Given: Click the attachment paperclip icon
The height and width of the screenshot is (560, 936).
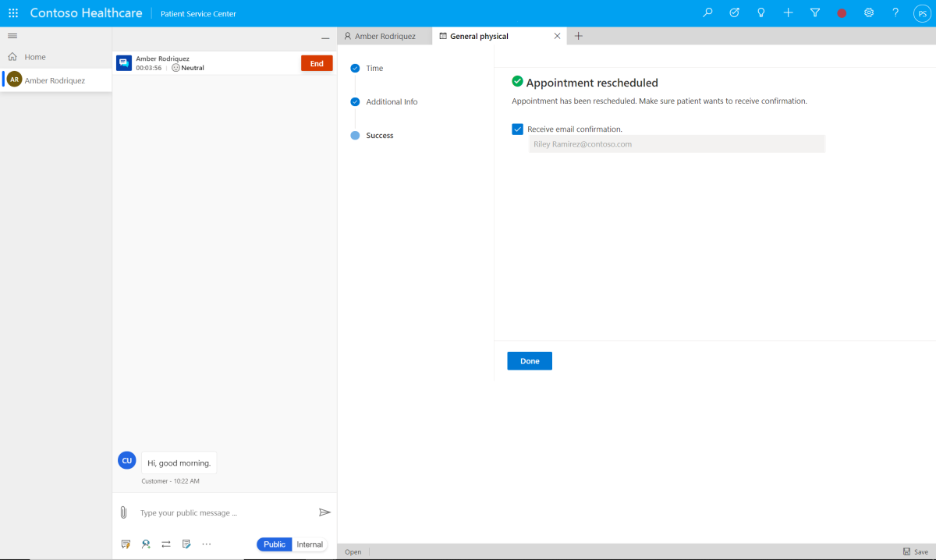Looking at the screenshot, I should (x=123, y=512).
